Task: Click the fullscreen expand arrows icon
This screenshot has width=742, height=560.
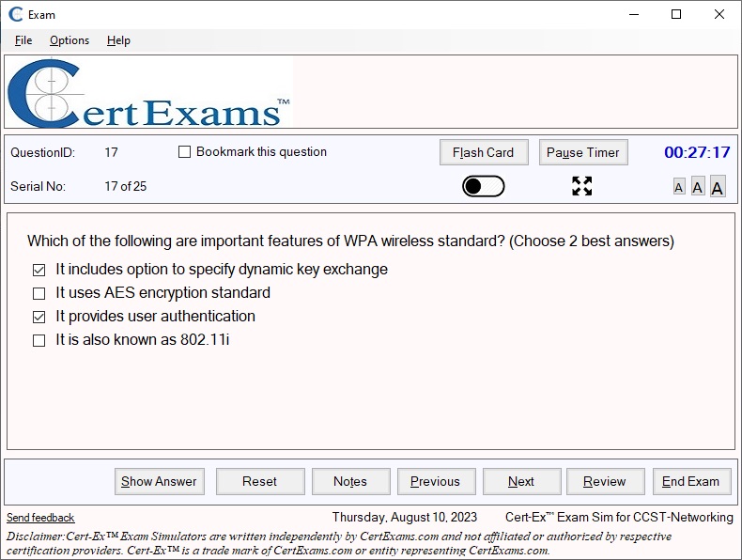Action: pyautogui.click(x=582, y=186)
